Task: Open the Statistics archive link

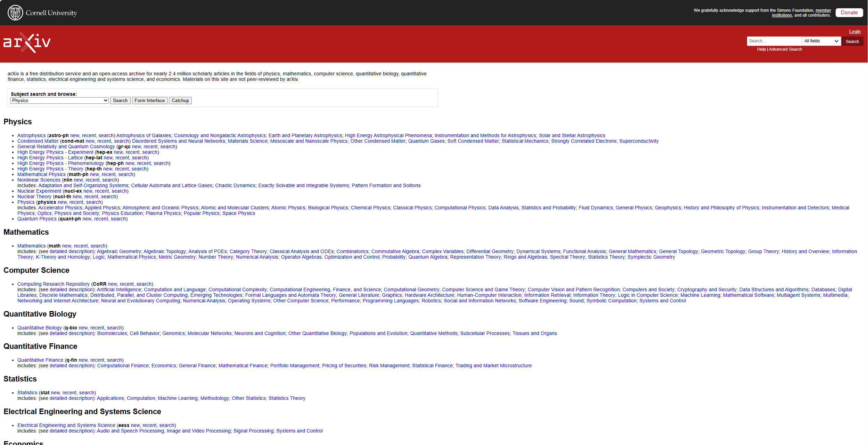Action: pyautogui.click(x=27, y=393)
